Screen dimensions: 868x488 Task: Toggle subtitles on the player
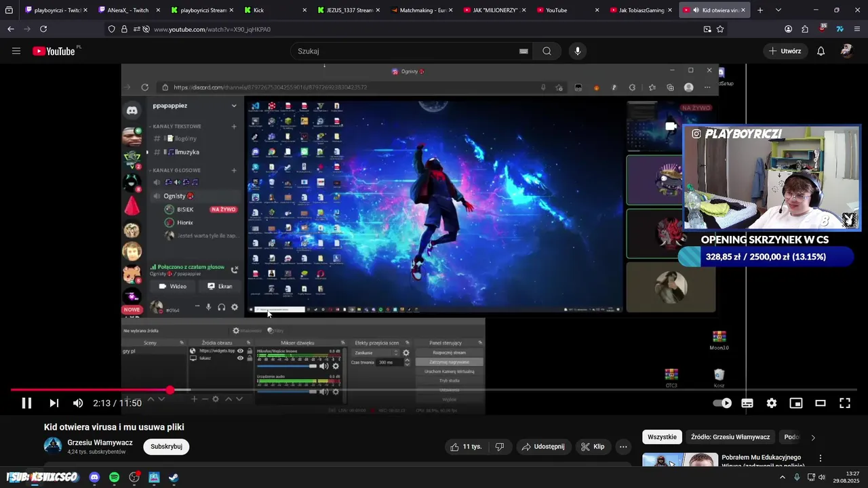tap(747, 403)
